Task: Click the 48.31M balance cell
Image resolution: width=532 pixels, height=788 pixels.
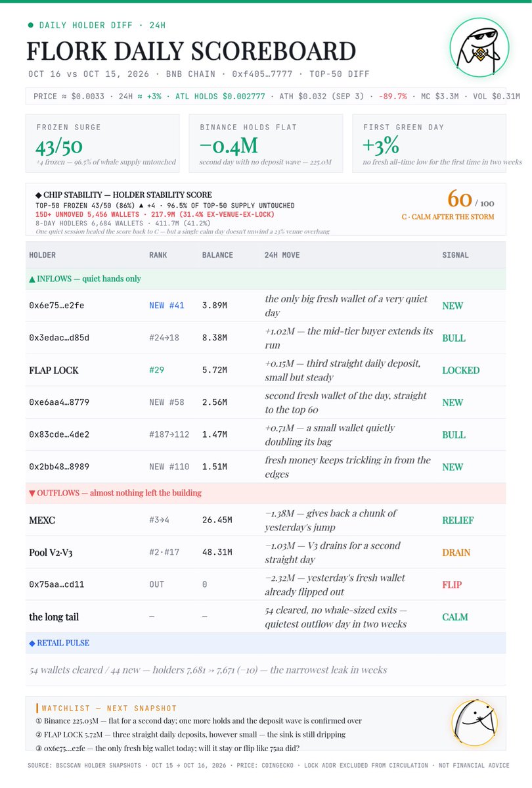Action: coord(217,552)
